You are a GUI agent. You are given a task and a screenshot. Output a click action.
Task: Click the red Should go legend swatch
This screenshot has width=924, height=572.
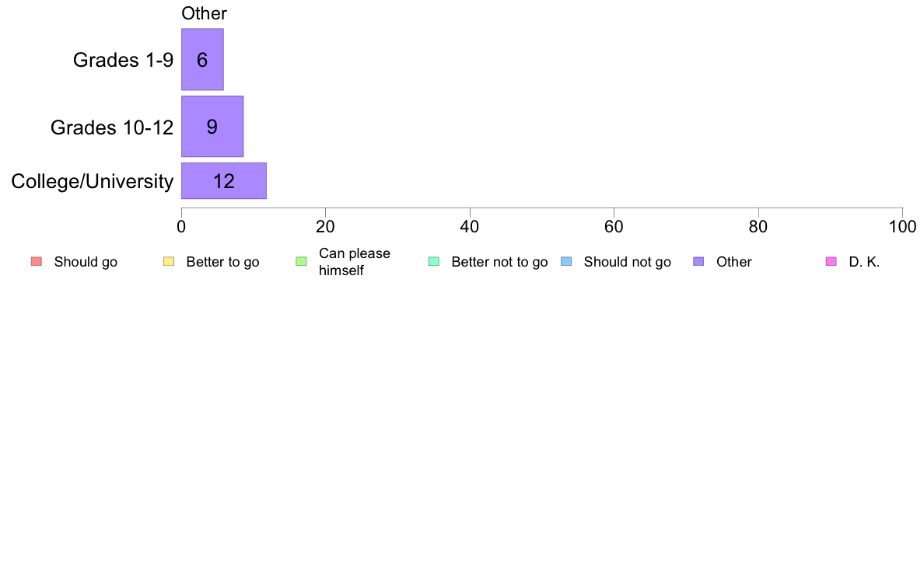(37, 262)
